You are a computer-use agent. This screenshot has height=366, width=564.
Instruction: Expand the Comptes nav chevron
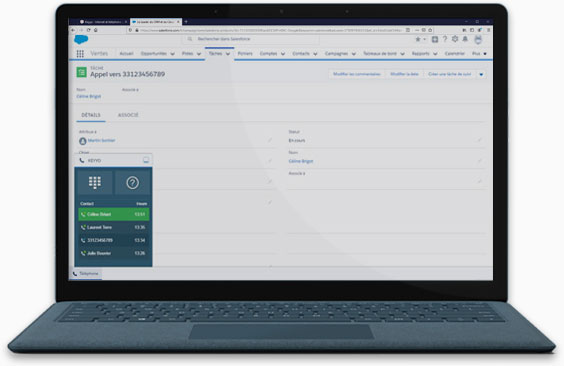click(x=283, y=54)
